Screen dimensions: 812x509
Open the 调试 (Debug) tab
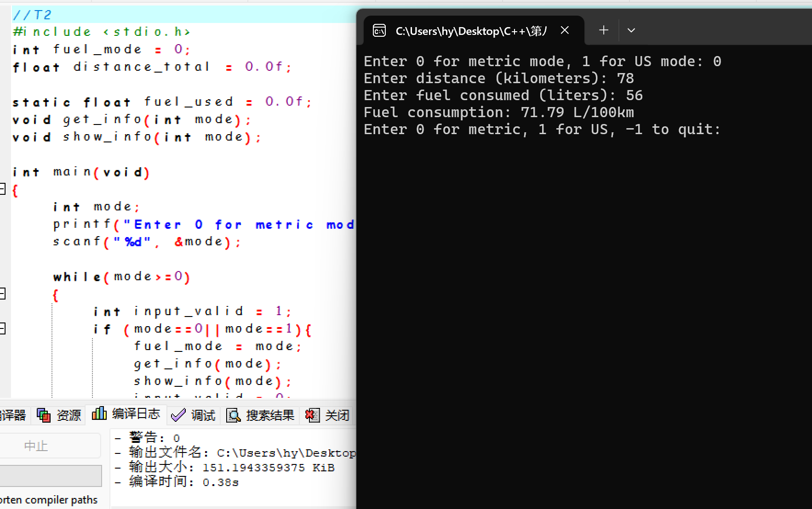click(x=193, y=415)
